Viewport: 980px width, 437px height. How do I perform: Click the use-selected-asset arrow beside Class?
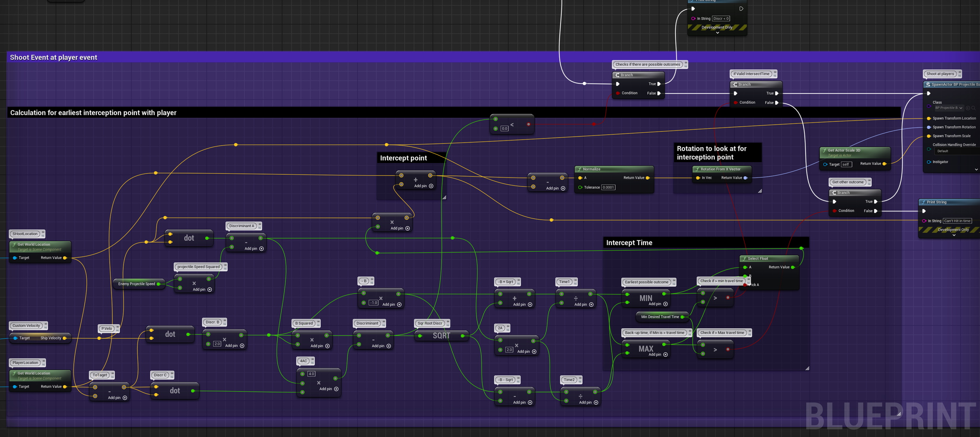click(x=968, y=108)
